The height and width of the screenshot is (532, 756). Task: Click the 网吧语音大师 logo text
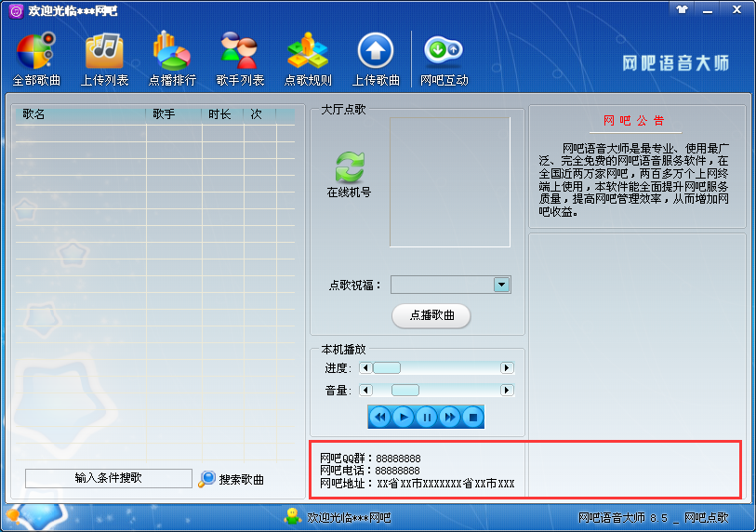(675, 63)
